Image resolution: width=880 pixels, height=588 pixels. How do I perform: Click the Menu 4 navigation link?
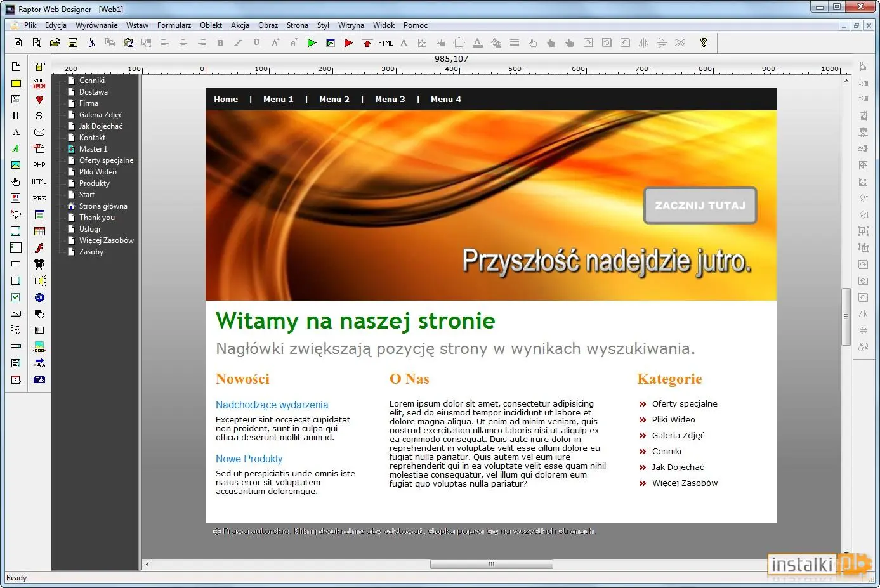tap(446, 100)
